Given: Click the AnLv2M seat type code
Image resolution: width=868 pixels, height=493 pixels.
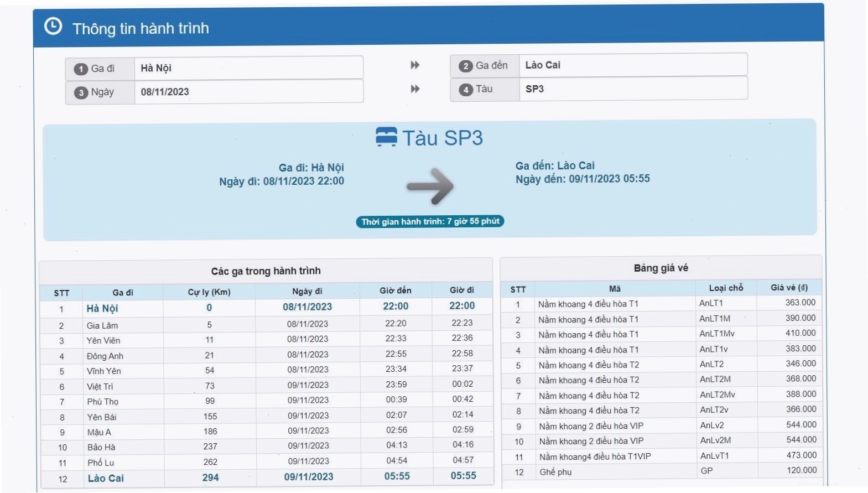Looking at the screenshot, I should (x=715, y=440).
